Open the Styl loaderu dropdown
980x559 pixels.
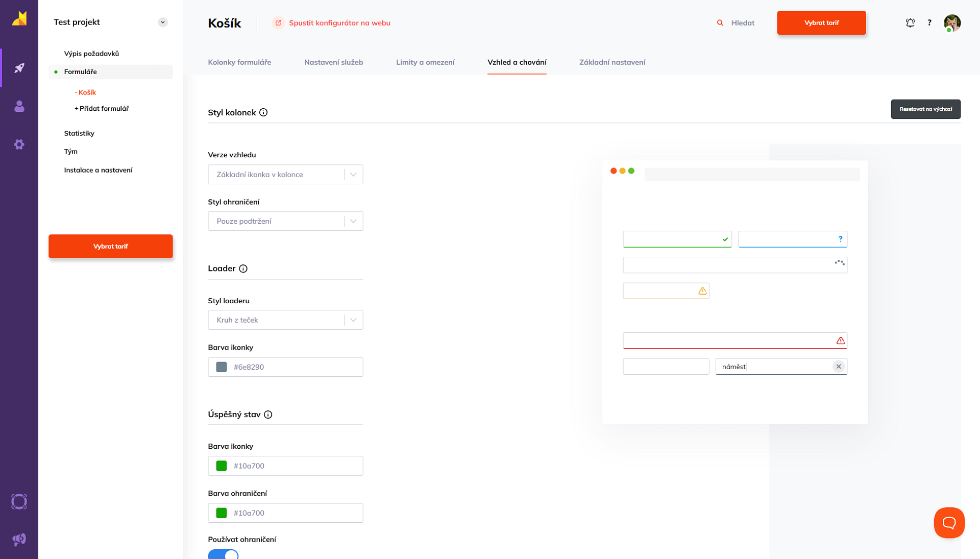pos(285,320)
